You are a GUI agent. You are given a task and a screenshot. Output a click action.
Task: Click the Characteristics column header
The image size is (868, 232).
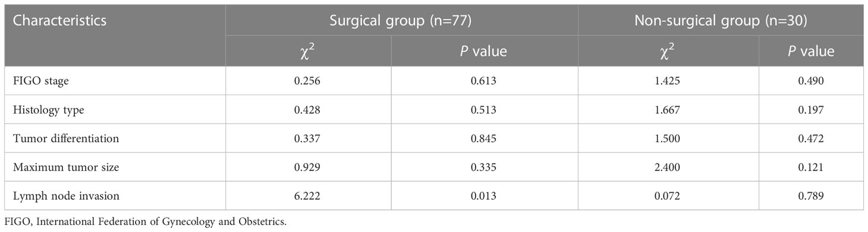59,20
